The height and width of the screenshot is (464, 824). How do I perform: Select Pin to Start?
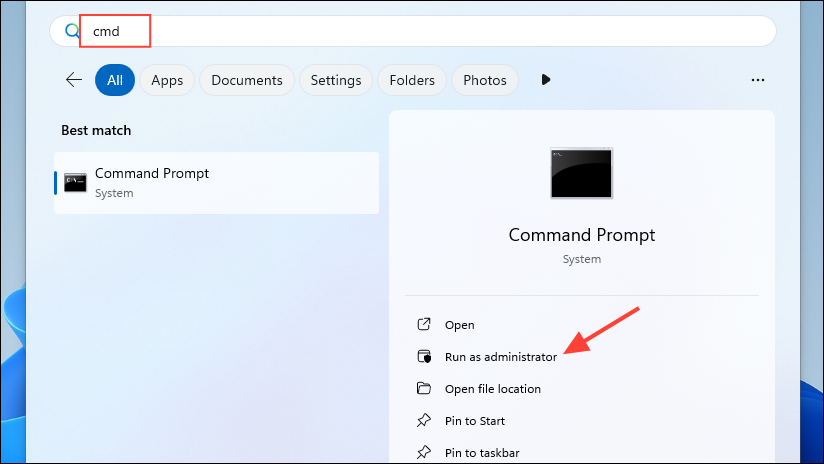(475, 421)
